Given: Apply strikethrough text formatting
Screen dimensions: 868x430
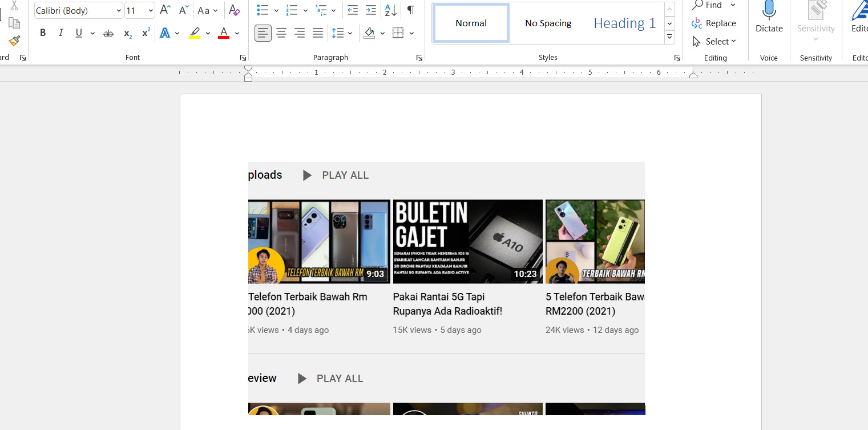Looking at the screenshot, I should pyautogui.click(x=108, y=33).
